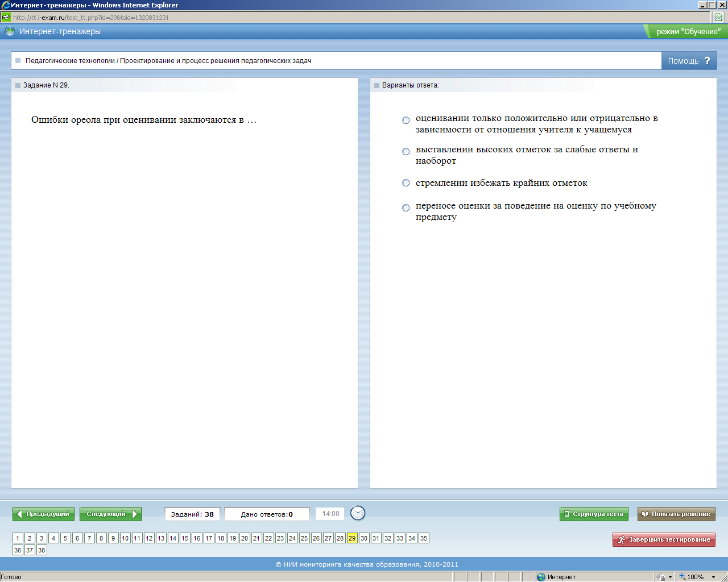Screen dimensions: 728x582
Task: Jump to question 33
Action: pos(400,538)
